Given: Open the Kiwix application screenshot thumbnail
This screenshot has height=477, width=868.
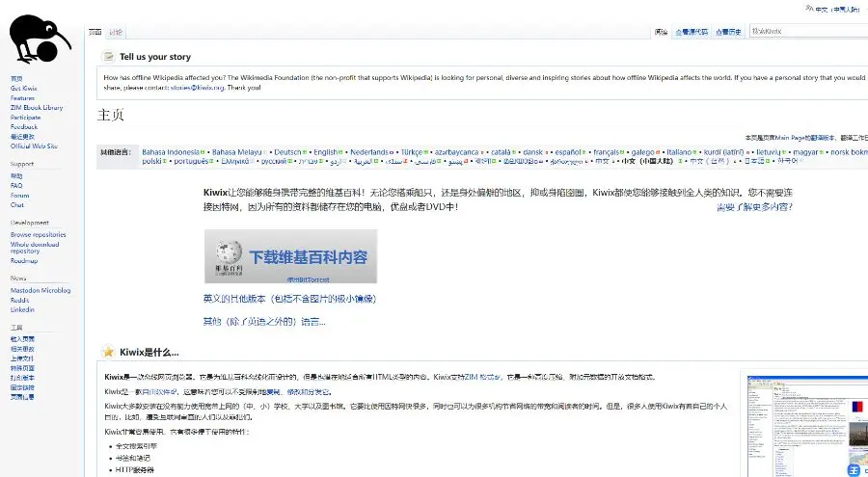Looking at the screenshot, I should pyautogui.click(x=807, y=426).
